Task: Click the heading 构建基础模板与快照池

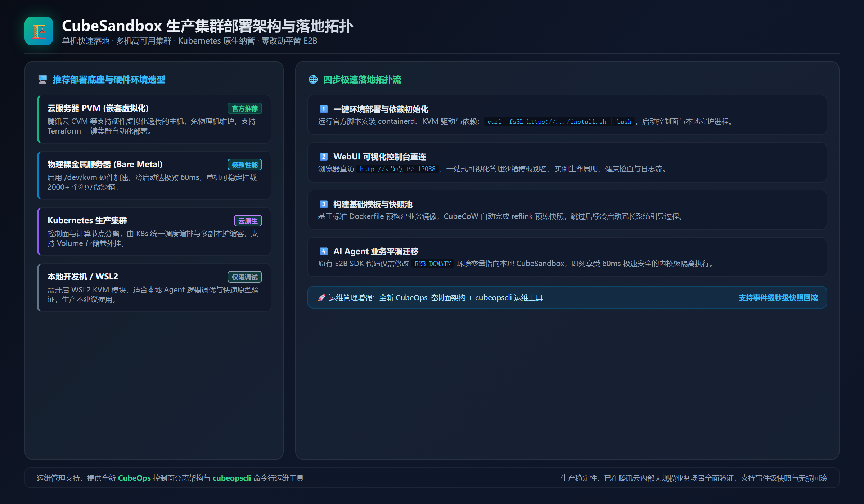Action: tap(373, 204)
